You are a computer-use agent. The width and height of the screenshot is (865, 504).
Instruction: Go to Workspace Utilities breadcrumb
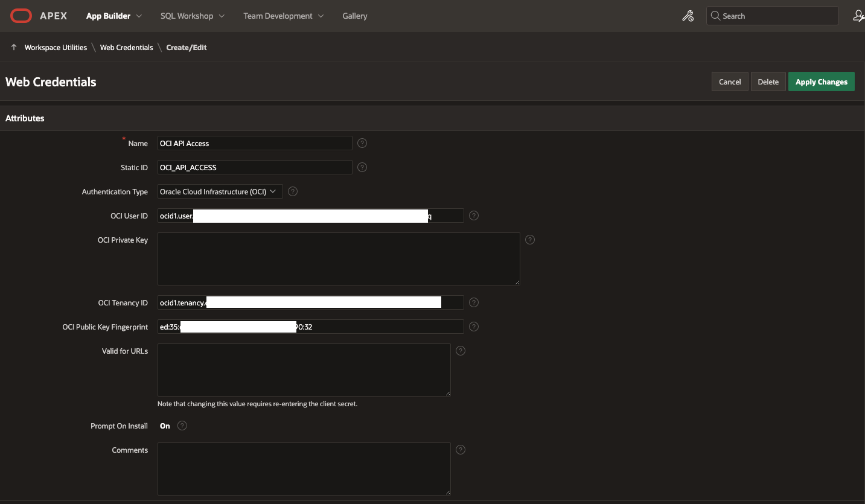click(x=56, y=47)
